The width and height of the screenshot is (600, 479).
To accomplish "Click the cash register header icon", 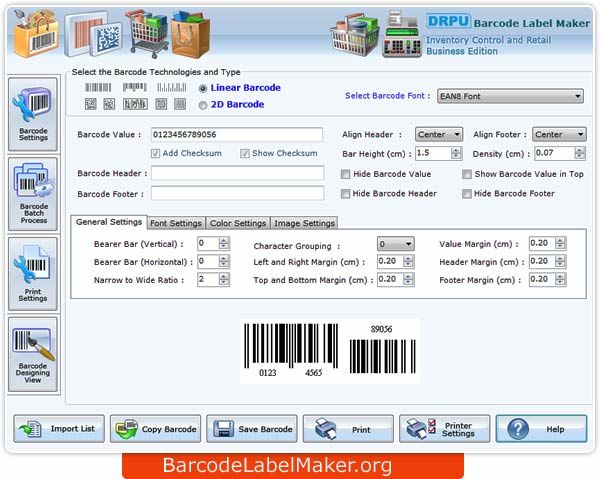I will [402, 34].
